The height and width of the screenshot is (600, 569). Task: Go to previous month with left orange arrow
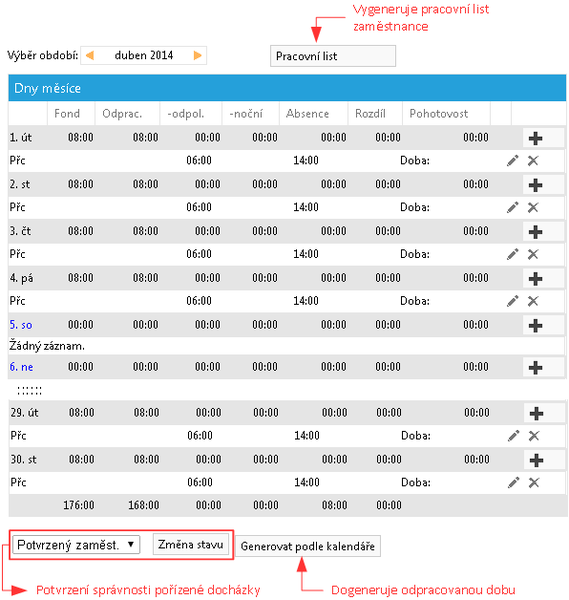click(90, 55)
